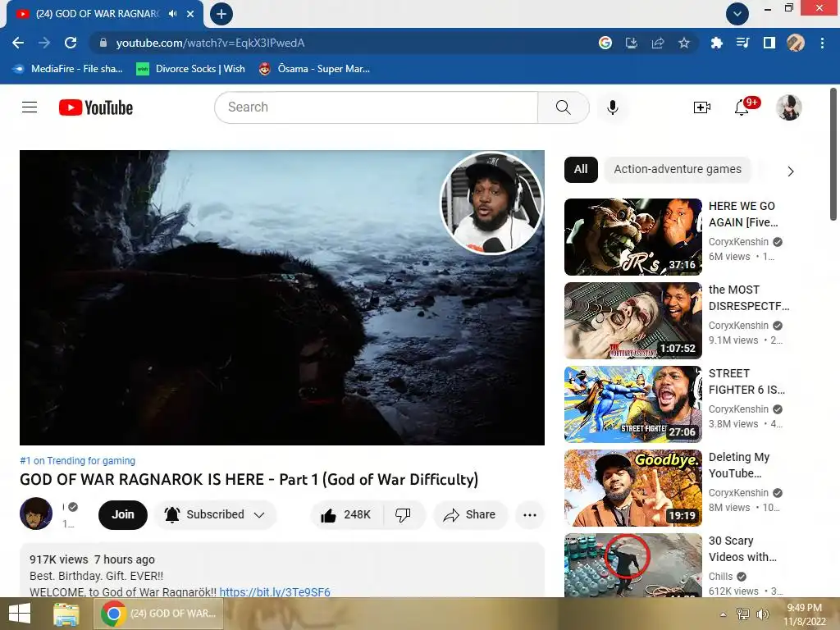Open the bit.ly link in description
The image size is (840, 630).
click(x=275, y=592)
